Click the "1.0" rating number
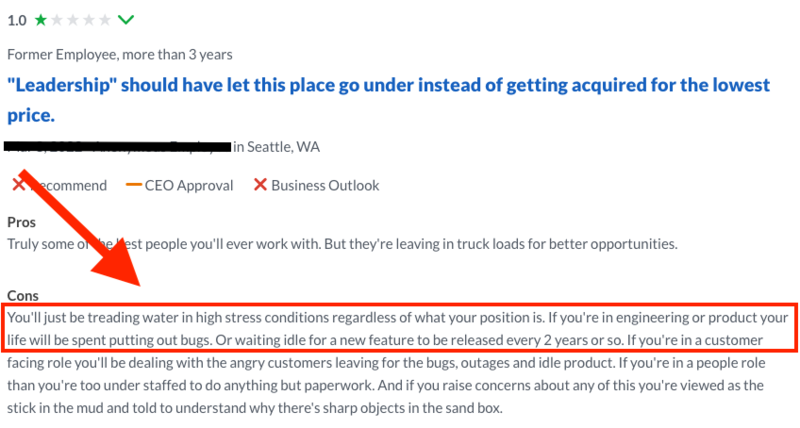The image size is (800, 428). (17, 20)
